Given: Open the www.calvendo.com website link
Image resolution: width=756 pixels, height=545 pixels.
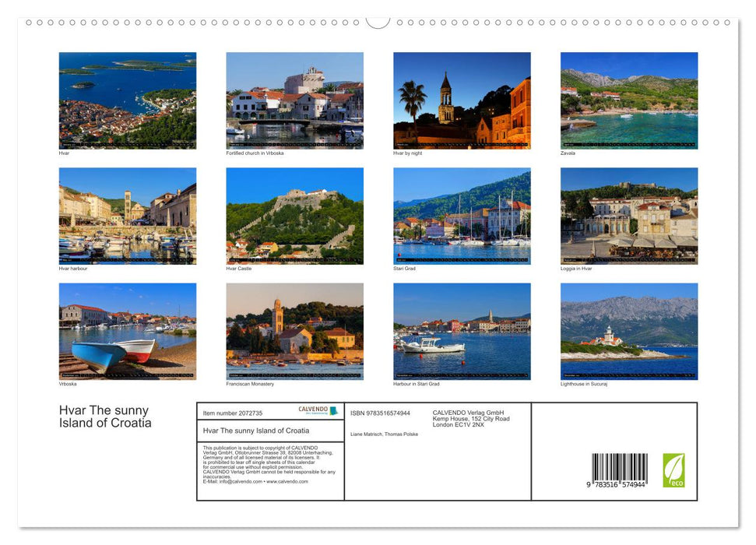Looking at the screenshot, I should [286, 483].
